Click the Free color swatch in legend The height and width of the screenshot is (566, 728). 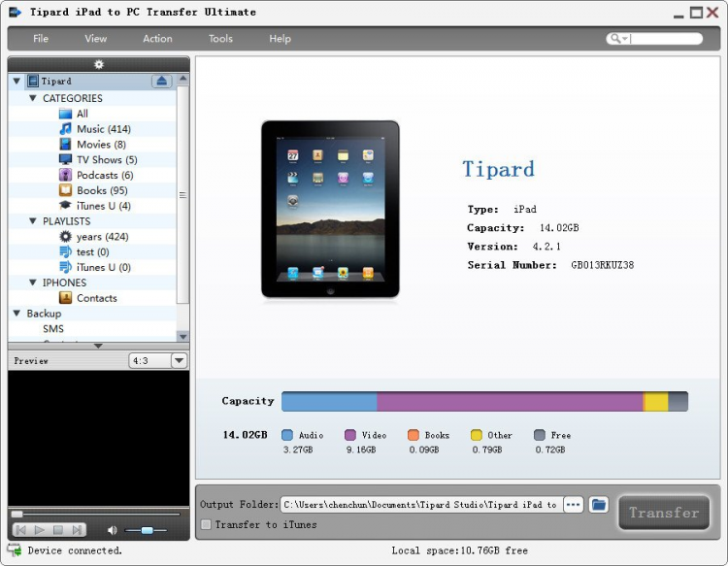pyautogui.click(x=540, y=435)
